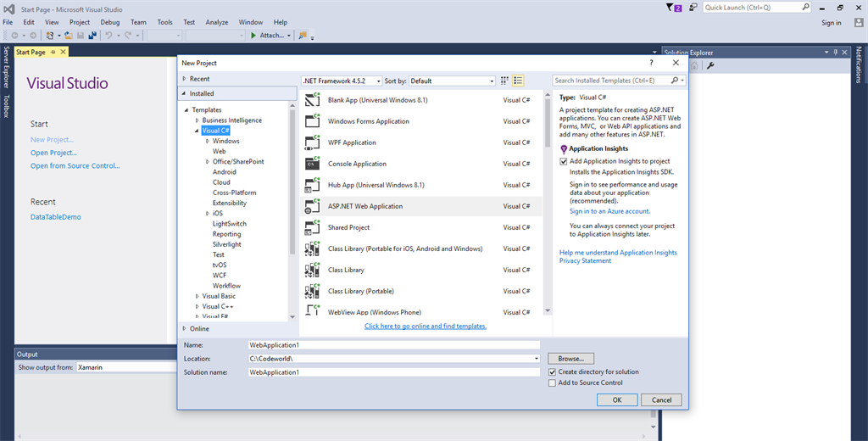
Task: Click the Browse button
Action: (570, 359)
